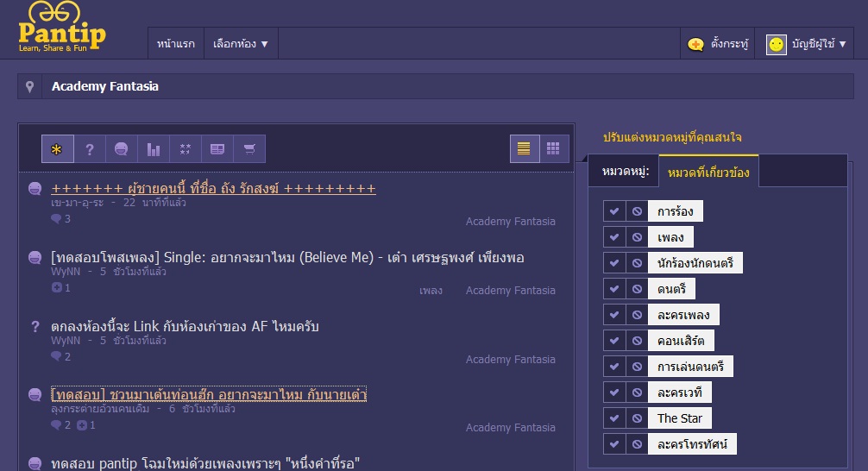Check The Star category checkmark
868x471 pixels.
point(614,418)
